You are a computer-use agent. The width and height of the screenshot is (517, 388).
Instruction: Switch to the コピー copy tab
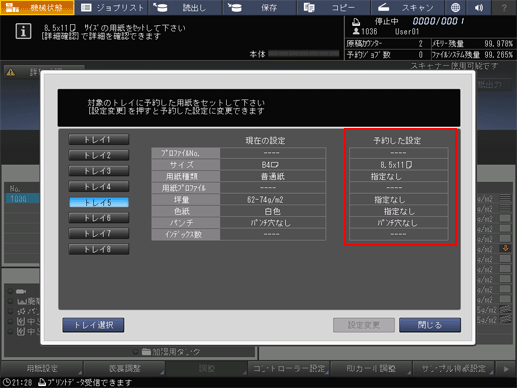[x=333, y=7]
